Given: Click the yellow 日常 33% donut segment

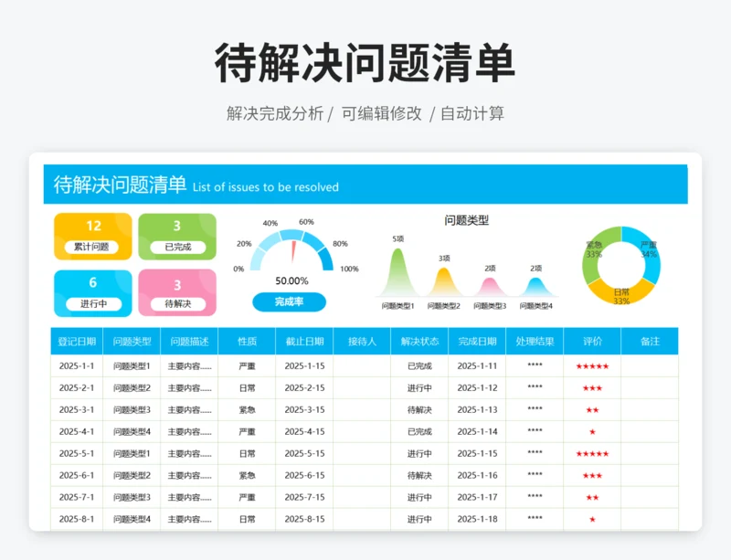Looking at the screenshot, I should click(x=621, y=294).
